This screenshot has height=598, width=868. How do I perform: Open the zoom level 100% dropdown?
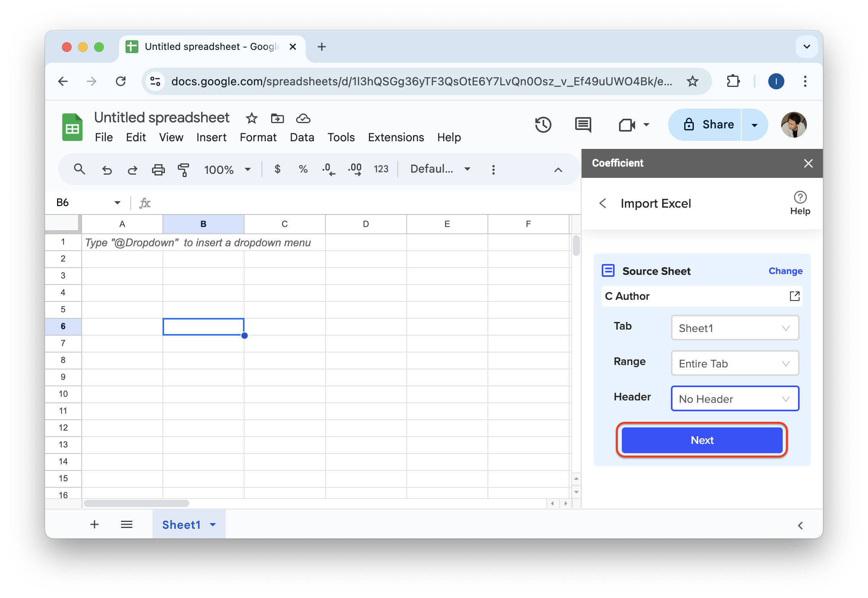coord(227,169)
